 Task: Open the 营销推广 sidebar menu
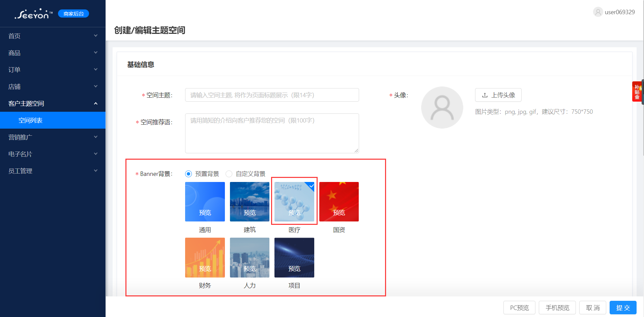click(53, 137)
